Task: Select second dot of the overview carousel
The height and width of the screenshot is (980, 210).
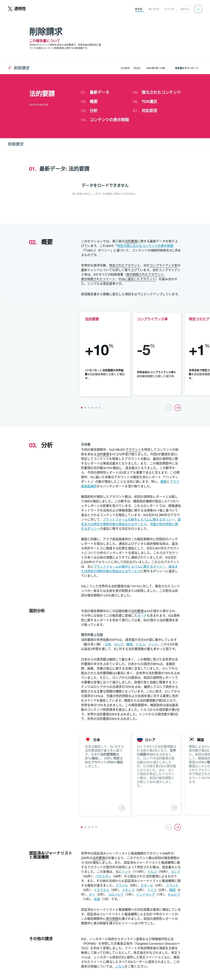Action: coord(85,408)
